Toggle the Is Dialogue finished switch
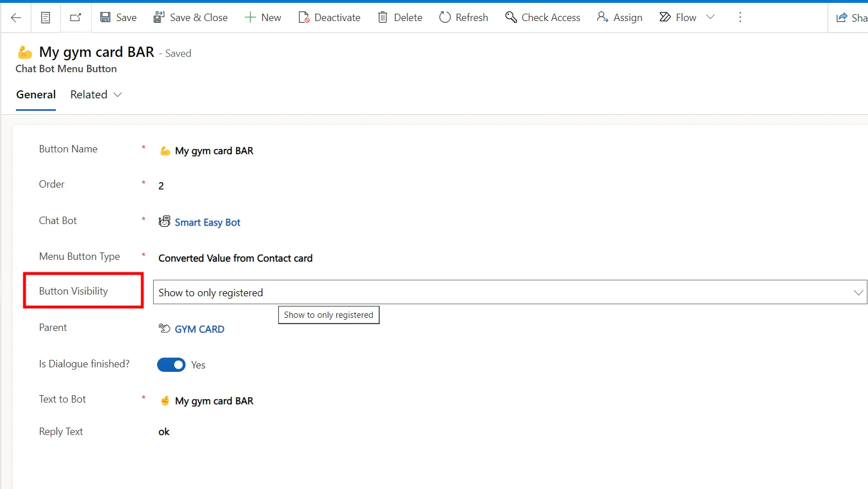The width and height of the screenshot is (868, 489). click(x=171, y=364)
